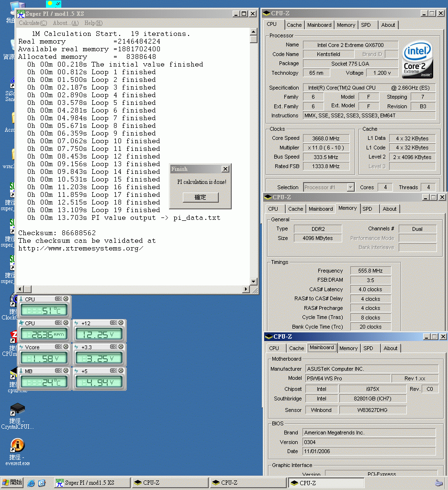Open Cache tab in Mainboard CPU-Z window
The width and height of the screenshot is (448, 490).
coord(297,348)
